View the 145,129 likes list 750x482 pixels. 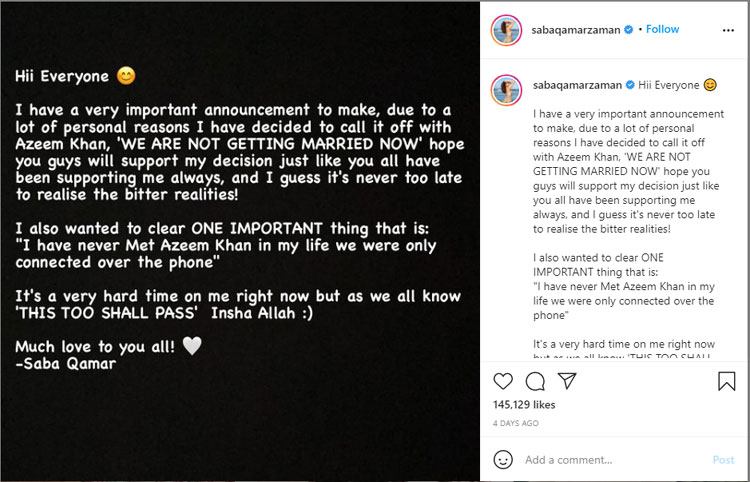(x=525, y=405)
